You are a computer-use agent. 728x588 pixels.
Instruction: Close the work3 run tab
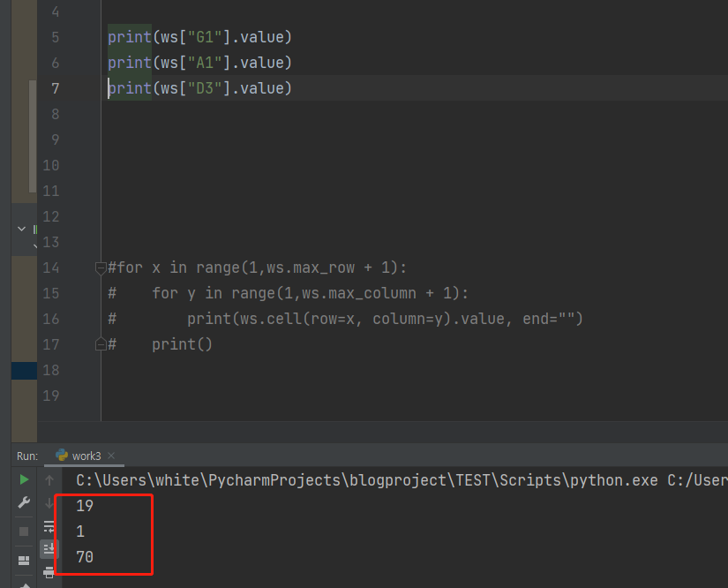pos(111,456)
